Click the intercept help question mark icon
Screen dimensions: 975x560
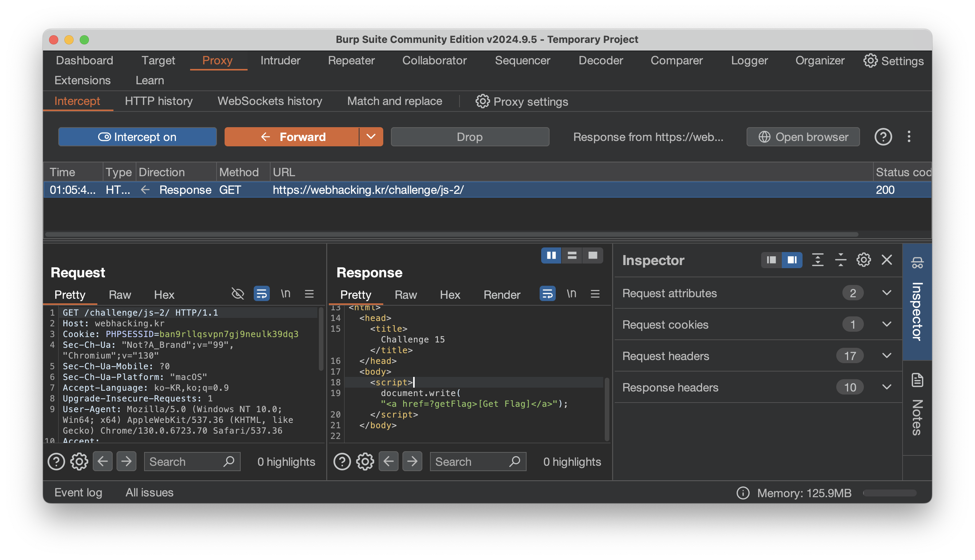pyautogui.click(x=883, y=137)
